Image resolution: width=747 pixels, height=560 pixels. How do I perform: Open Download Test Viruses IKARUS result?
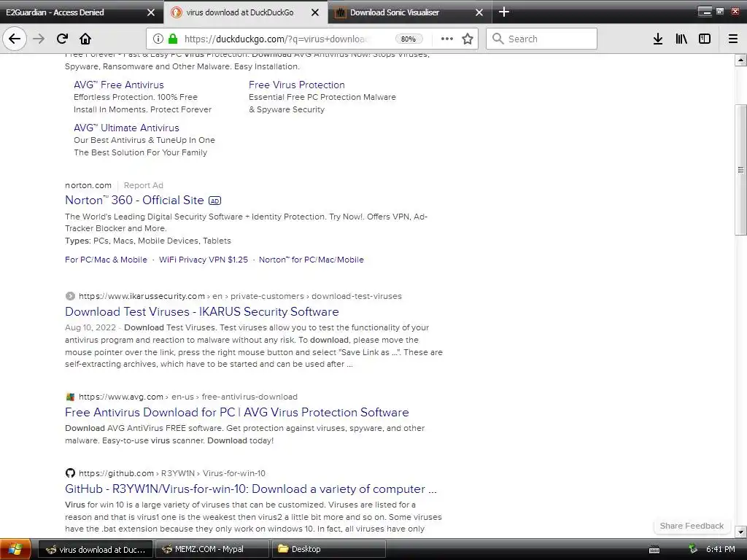tap(202, 311)
